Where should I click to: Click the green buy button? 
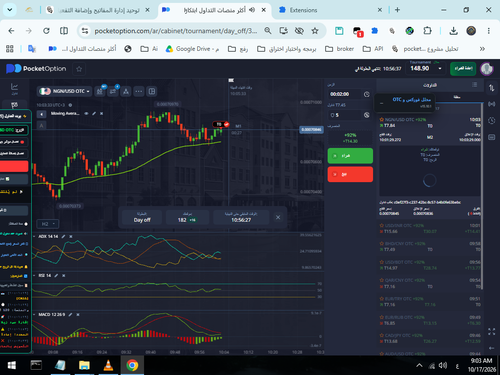tap(350, 156)
